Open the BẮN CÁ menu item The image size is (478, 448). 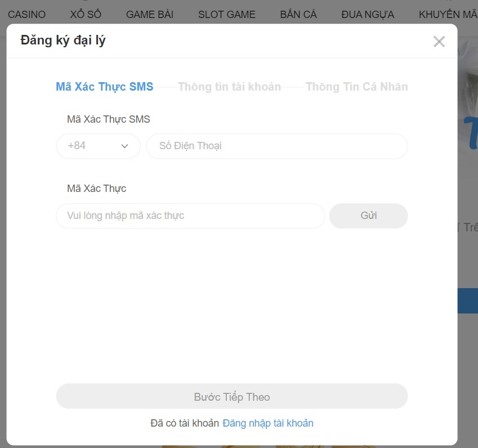point(298,14)
